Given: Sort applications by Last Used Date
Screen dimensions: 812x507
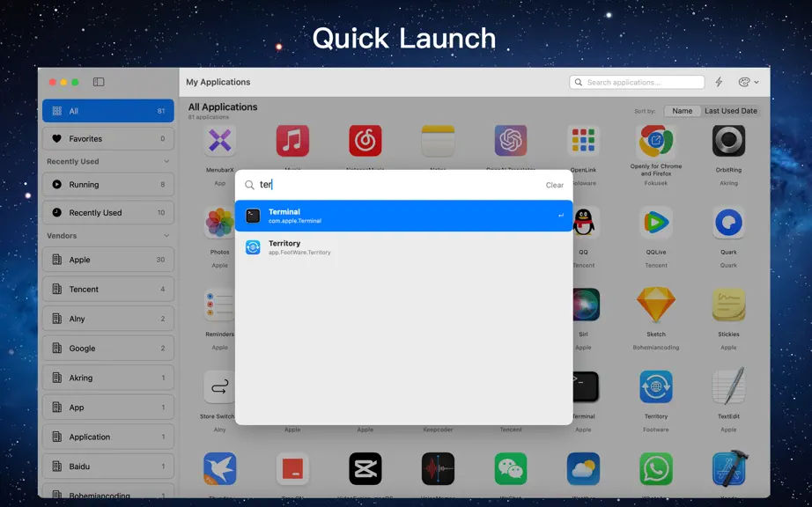Looking at the screenshot, I should point(730,111).
